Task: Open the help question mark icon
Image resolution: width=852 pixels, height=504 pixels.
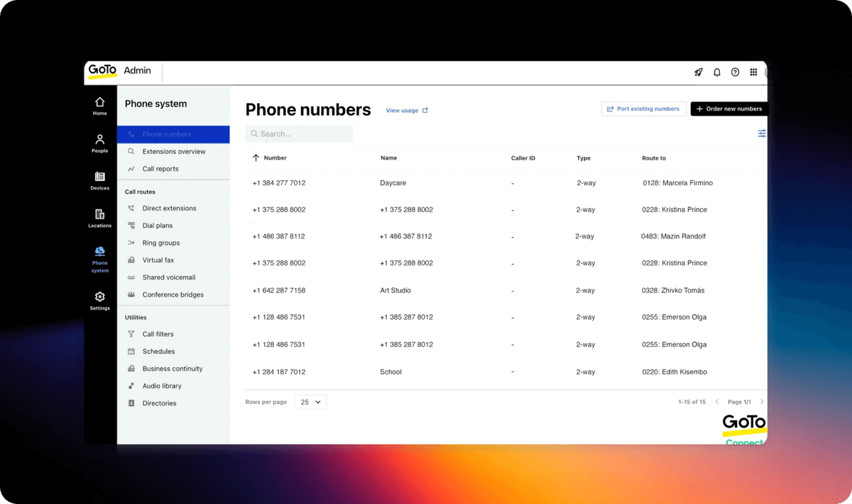Action: 736,72
